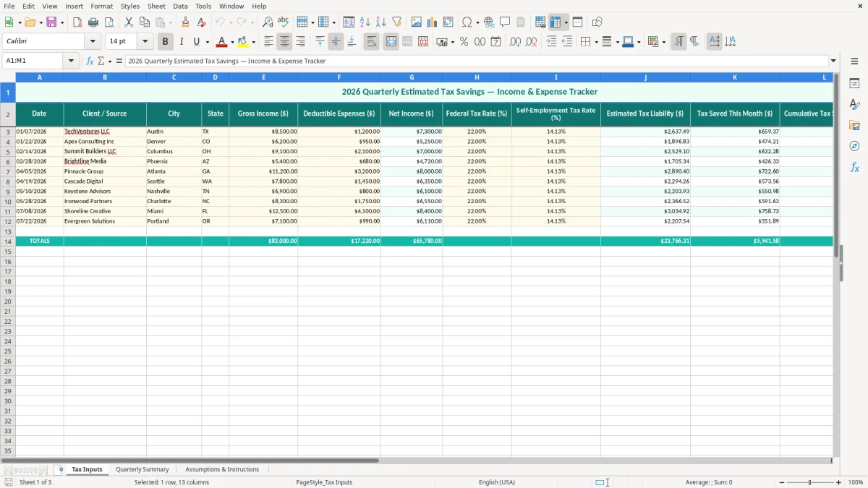Click the Sort Descending icon

(x=381, y=22)
